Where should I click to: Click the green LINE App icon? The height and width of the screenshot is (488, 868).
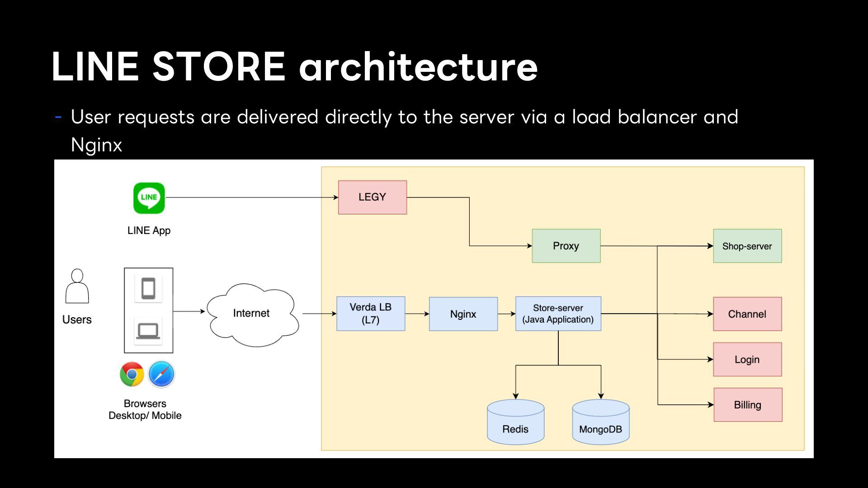click(149, 198)
